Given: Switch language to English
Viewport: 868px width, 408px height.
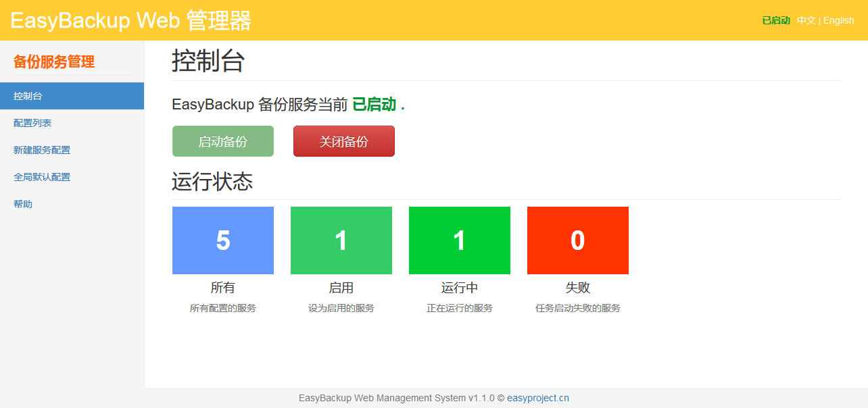Looking at the screenshot, I should point(838,20).
